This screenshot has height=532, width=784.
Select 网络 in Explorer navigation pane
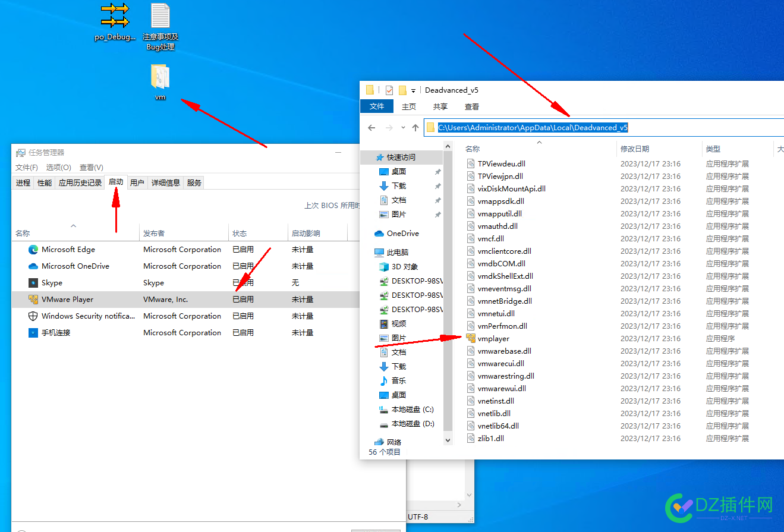pos(388,442)
